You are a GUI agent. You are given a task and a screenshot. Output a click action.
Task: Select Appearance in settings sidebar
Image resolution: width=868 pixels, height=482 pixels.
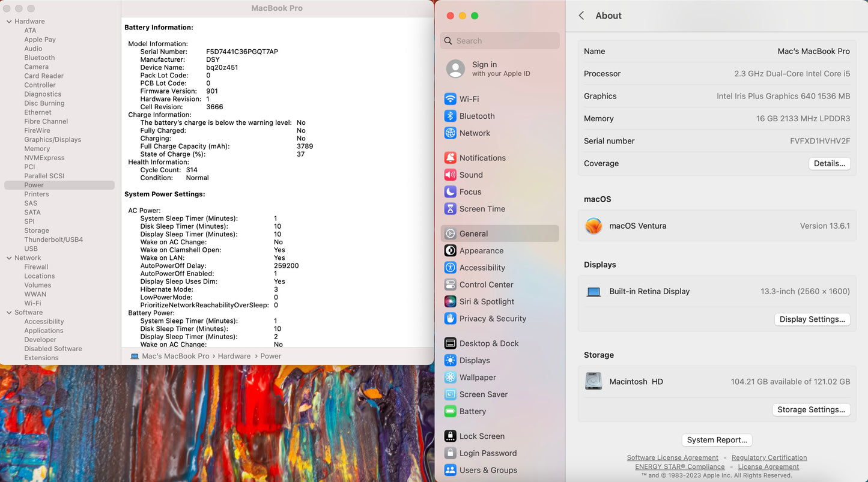pos(481,251)
